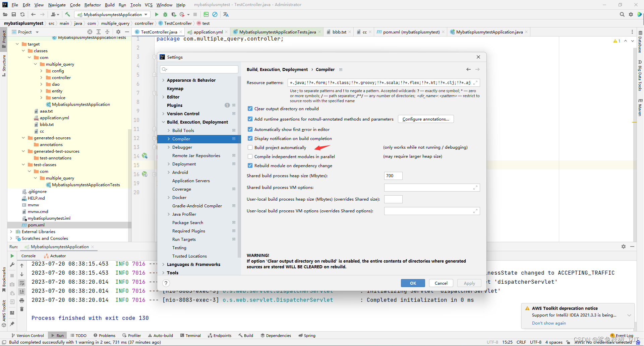
Task: Open the VCS menu
Action: coord(149,5)
